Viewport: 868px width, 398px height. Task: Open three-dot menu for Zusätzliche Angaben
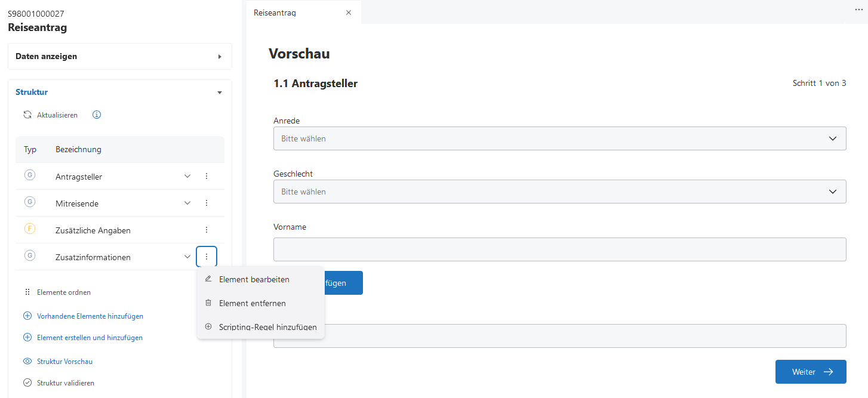pos(207,230)
